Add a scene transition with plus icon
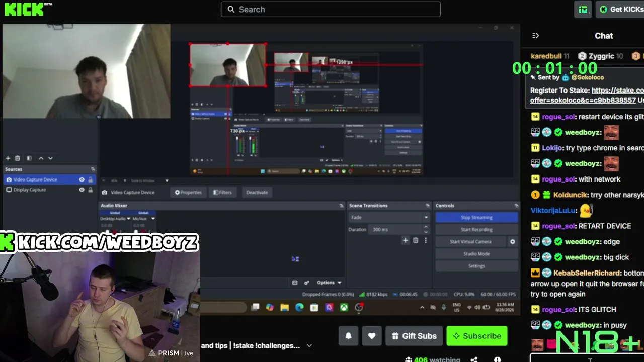This screenshot has width=644, height=362. pyautogui.click(x=405, y=241)
